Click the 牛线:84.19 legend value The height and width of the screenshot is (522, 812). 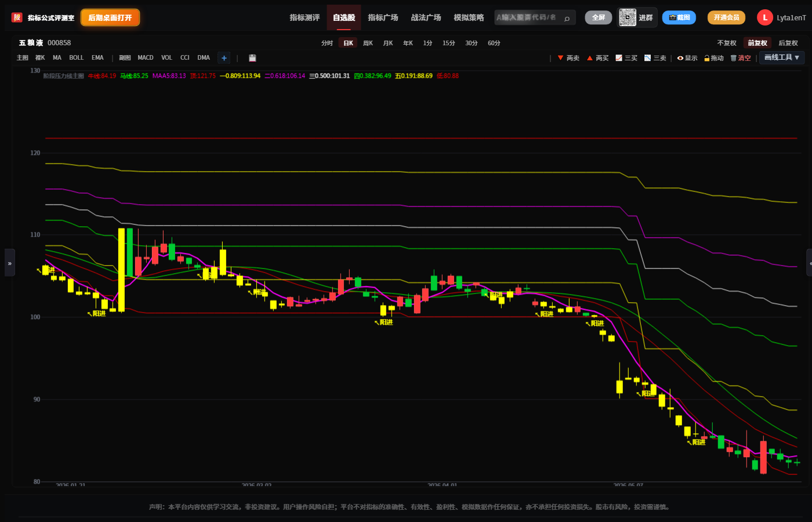coord(101,76)
